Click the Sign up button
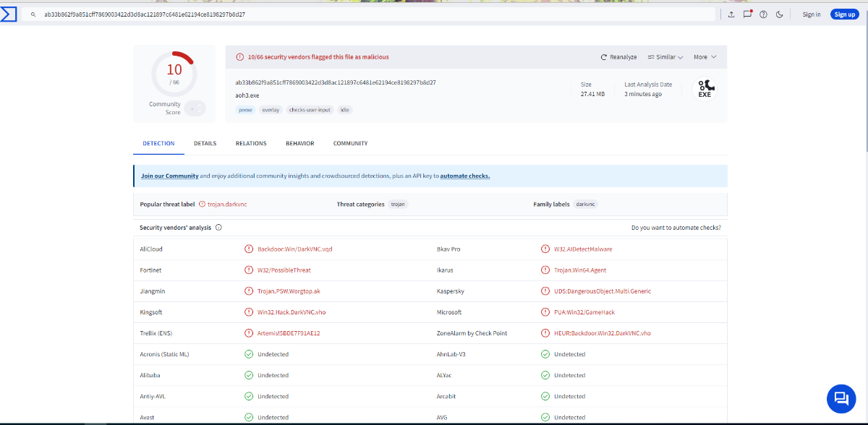Image resolution: width=868 pixels, height=425 pixels. (844, 14)
